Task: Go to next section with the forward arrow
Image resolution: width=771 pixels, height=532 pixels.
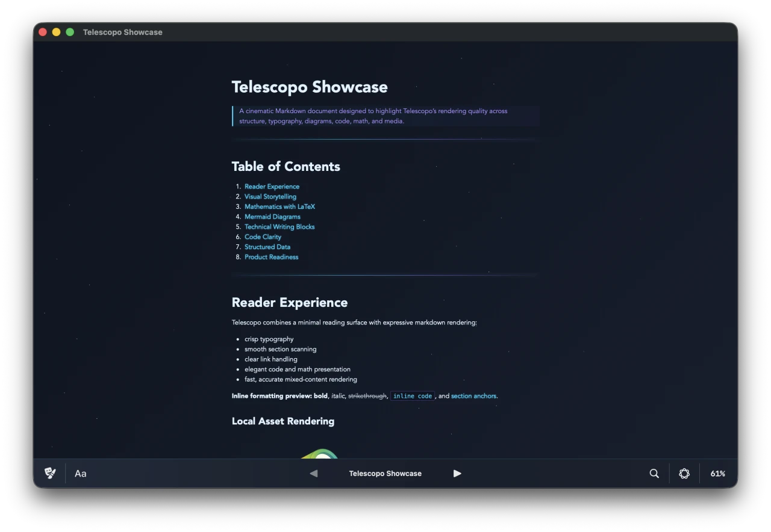Action: tap(457, 474)
